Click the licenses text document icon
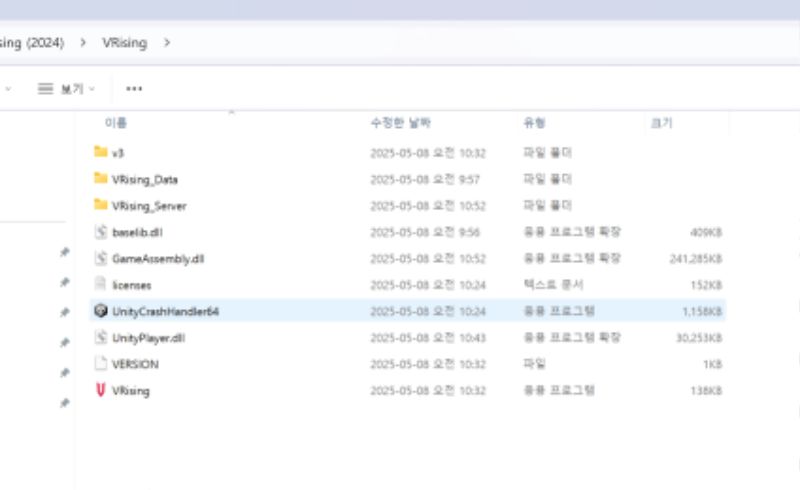 click(x=101, y=284)
